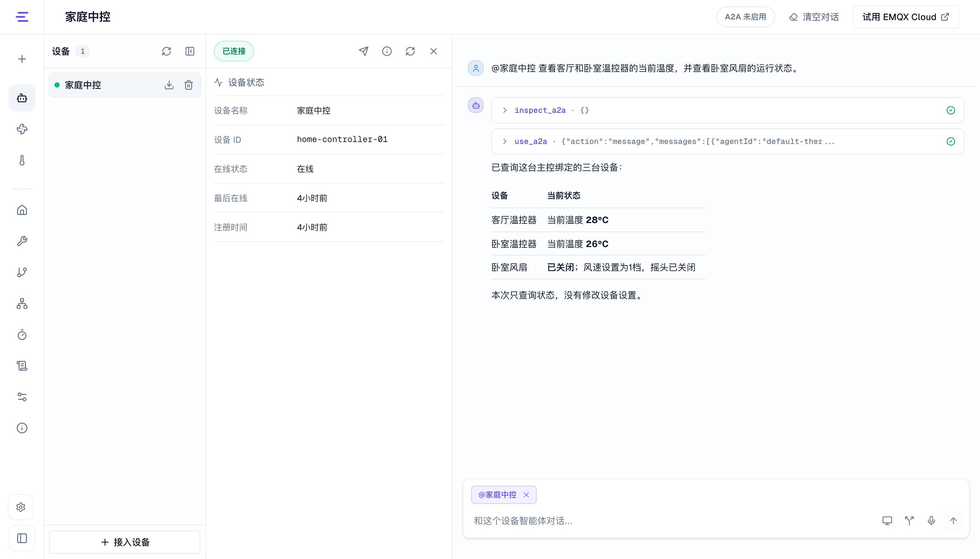Show device info via info icon
Viewport: 980px width, 559px height.
(x=387, y=51)
